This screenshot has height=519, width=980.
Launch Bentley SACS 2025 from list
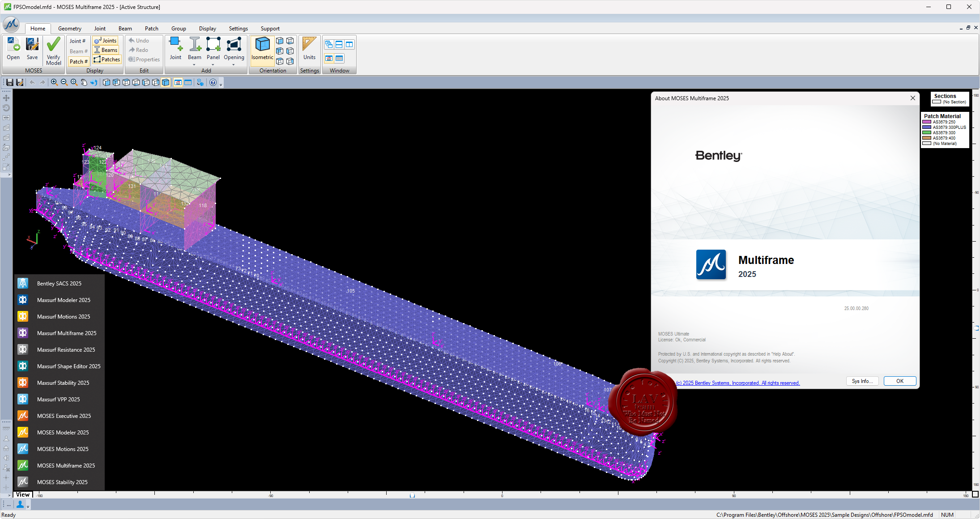60,283
